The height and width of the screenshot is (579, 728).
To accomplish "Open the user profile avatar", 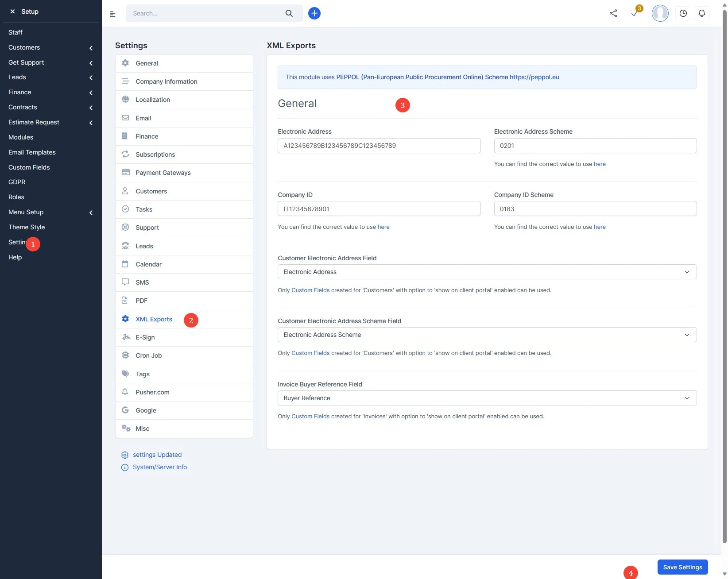I will 660,13.
